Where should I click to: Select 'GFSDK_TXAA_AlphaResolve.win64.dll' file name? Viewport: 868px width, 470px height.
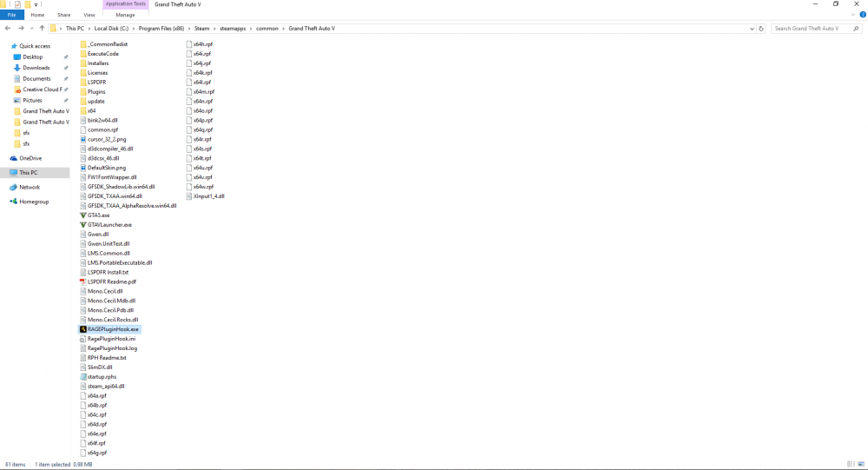click(132, 206)
